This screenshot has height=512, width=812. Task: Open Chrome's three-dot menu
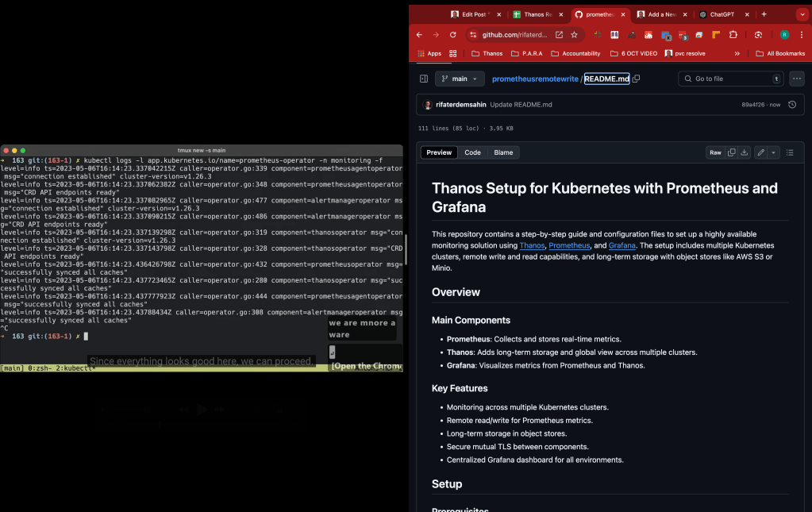click(x=802, y=35)
